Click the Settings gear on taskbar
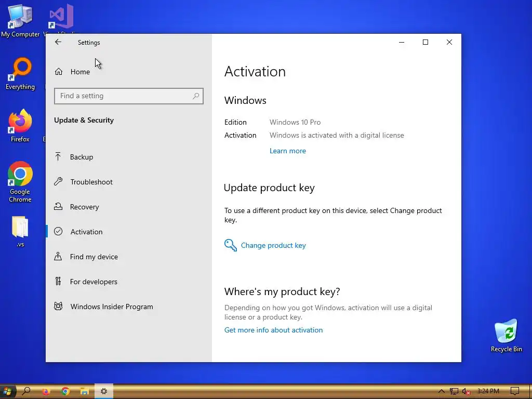 (x=104, y=392)
